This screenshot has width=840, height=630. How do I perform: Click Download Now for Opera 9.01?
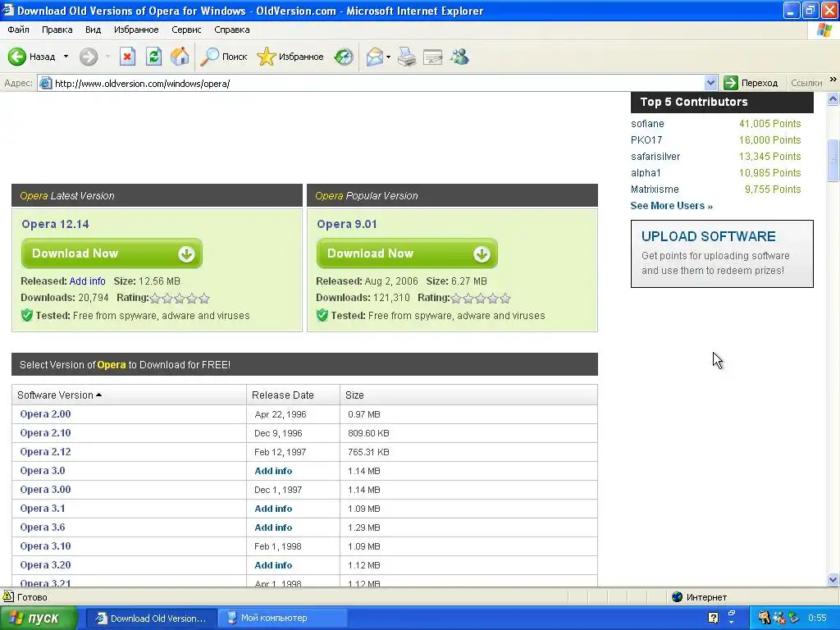[407, 253]
